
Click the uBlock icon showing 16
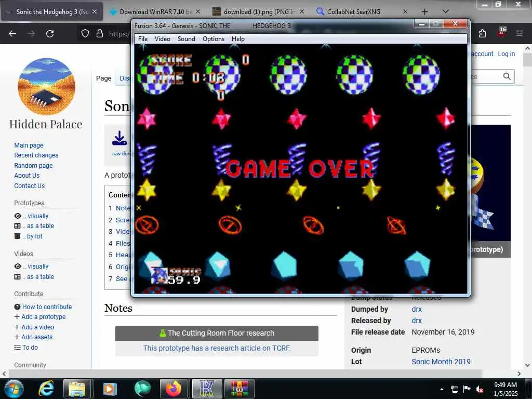coord(501,33)
